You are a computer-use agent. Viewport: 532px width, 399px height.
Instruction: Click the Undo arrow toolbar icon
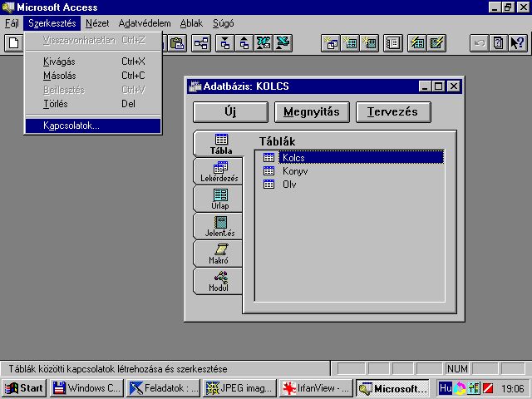pos(479,43)
